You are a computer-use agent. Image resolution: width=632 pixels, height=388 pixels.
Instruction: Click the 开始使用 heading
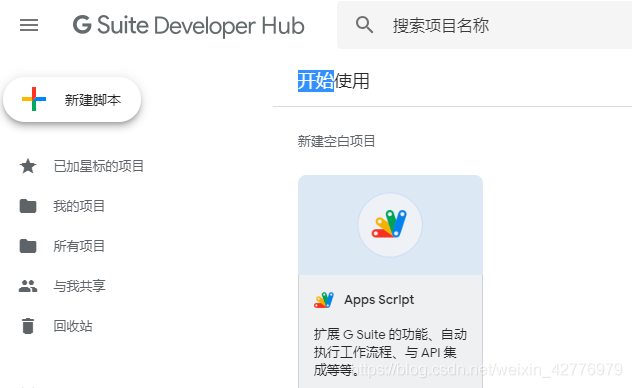click(333, 81)
